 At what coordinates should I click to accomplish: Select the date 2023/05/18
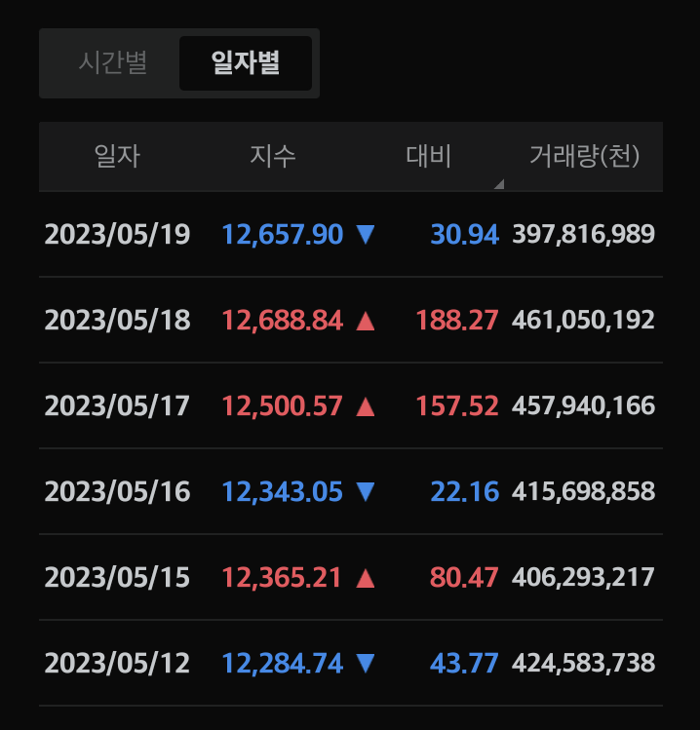117,321
